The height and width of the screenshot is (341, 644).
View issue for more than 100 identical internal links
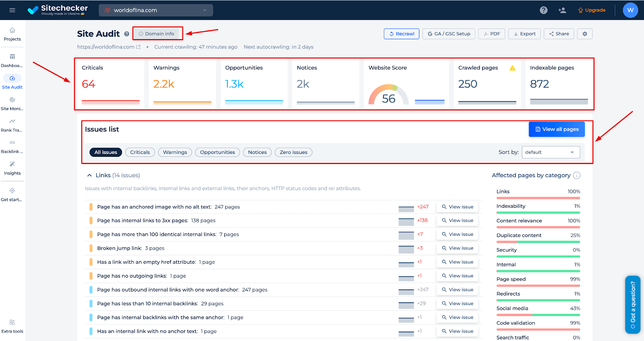457,234
